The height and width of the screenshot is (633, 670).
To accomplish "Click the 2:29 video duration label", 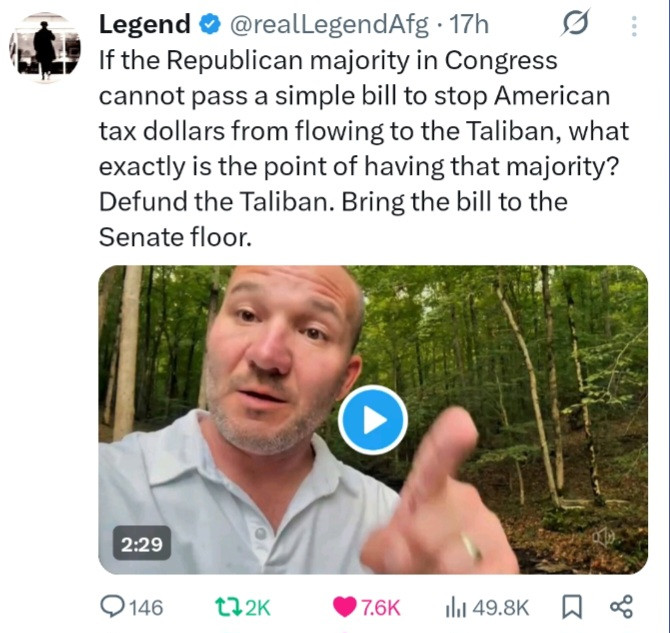I will (141, 544).
